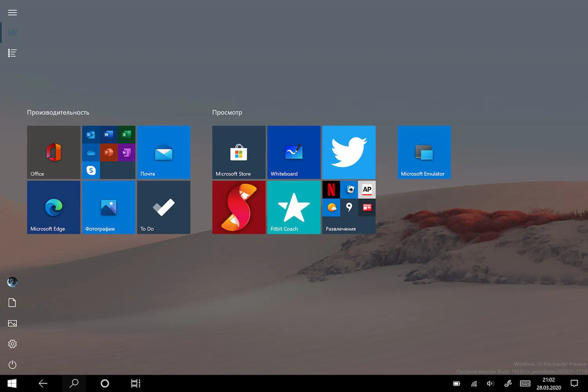Screen dimensions: 588x392
Task: Open Task View on the taskbar
Action: [x=136, y=383]
